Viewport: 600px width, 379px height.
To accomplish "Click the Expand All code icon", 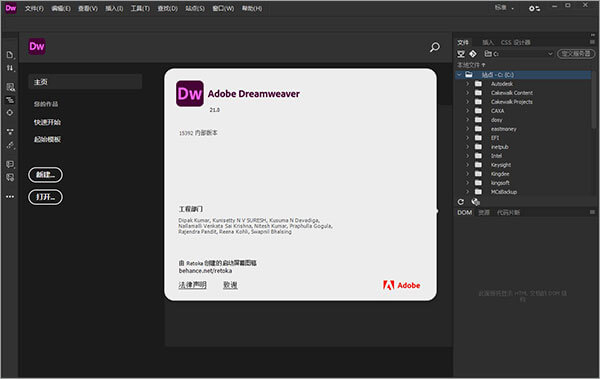I will click(10, 132).
